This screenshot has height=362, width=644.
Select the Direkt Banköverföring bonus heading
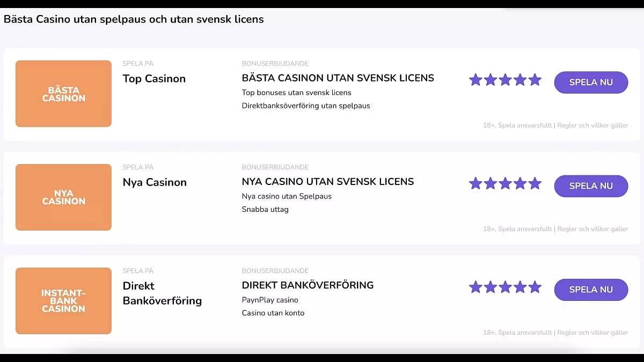(308, 285)
